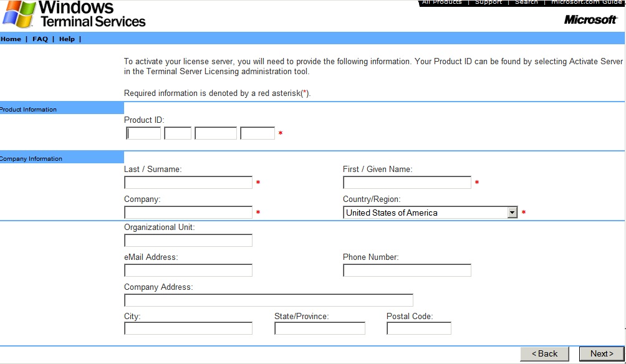This screenshot has width=626, height=364.
Task: Click the Last / Surname field
Action: pos(188,183)
